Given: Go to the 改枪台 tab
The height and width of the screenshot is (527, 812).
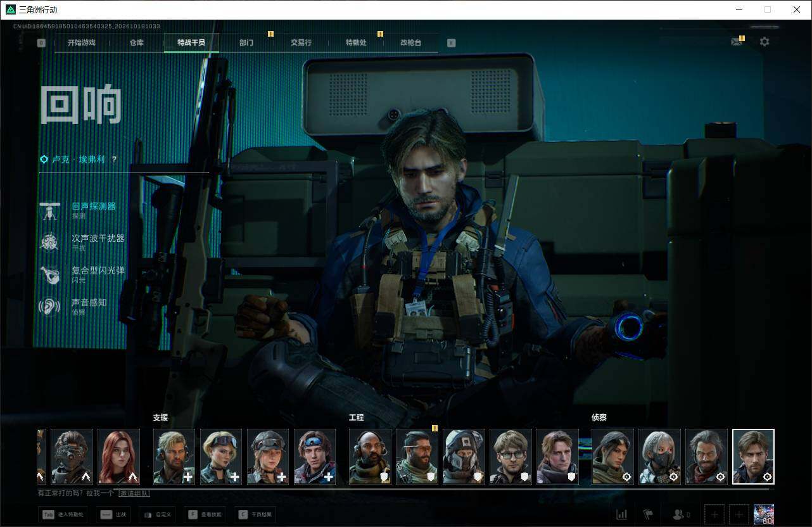Looking at the screenshot, I should point(410,42).
